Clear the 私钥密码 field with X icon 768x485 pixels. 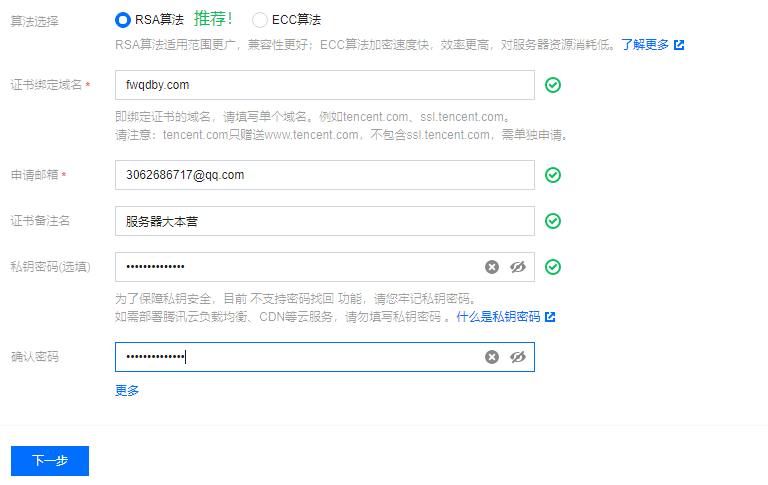[x=492, y=267]
